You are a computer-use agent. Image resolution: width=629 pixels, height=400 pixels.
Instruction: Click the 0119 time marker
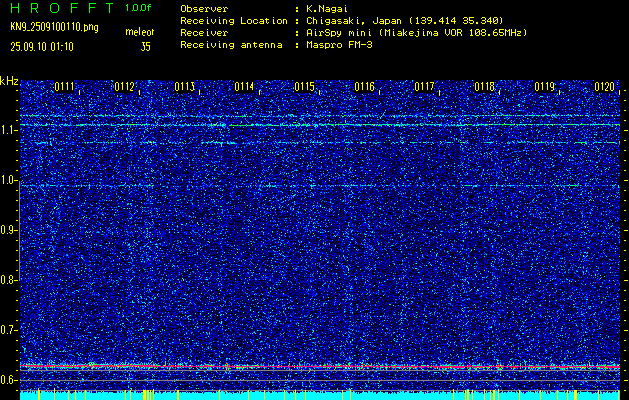click(x=545, y=87)
